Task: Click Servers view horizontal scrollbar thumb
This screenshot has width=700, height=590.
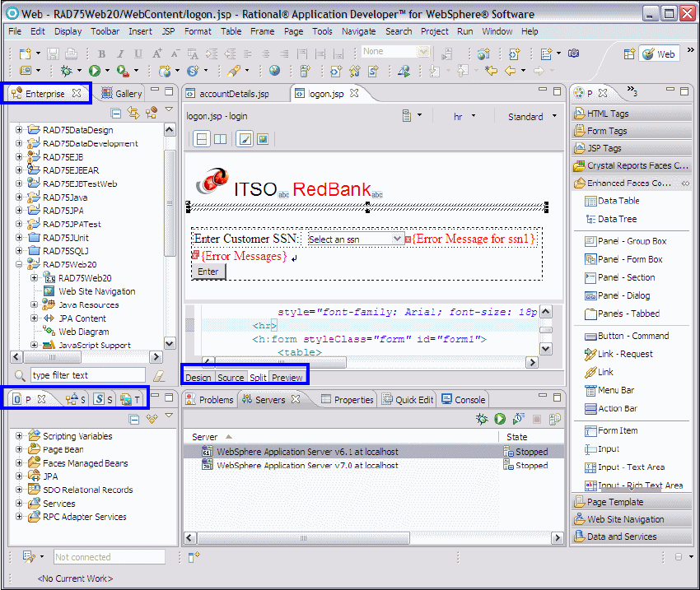Action: (303, 538)
